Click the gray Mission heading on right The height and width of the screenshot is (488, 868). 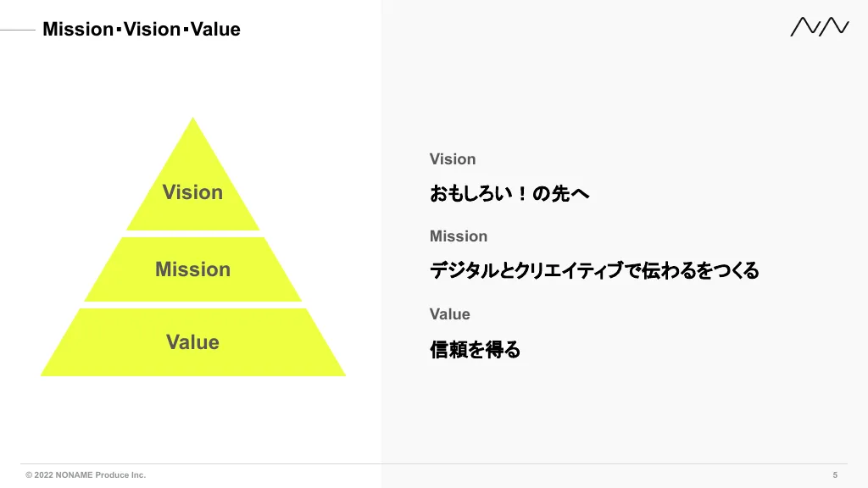click(x=459, y=236)
